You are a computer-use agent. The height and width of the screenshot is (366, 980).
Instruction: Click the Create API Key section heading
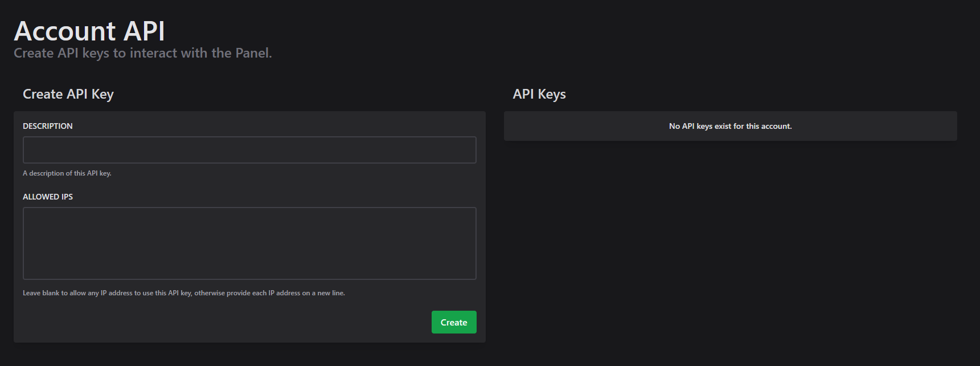[x=68, y=94]
